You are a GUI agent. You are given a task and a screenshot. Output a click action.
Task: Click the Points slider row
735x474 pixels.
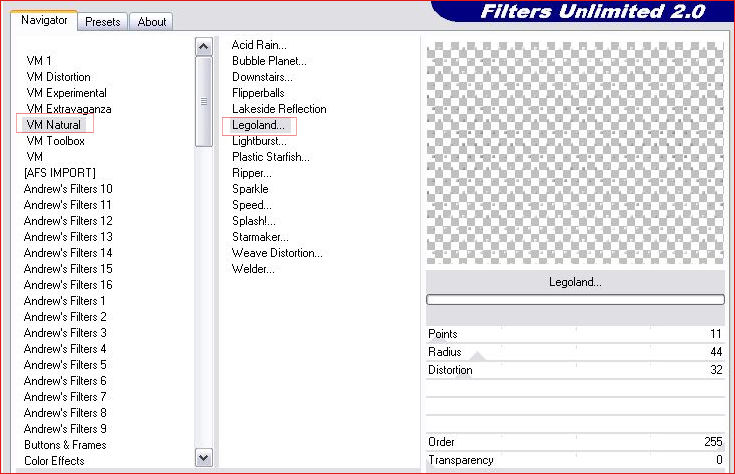click(x=574, y=334)
